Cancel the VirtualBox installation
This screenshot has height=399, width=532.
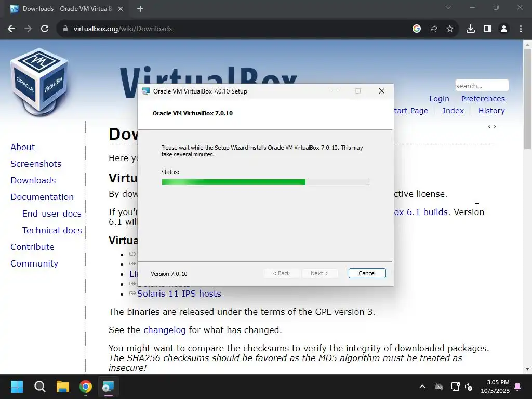tap(367, 273)
